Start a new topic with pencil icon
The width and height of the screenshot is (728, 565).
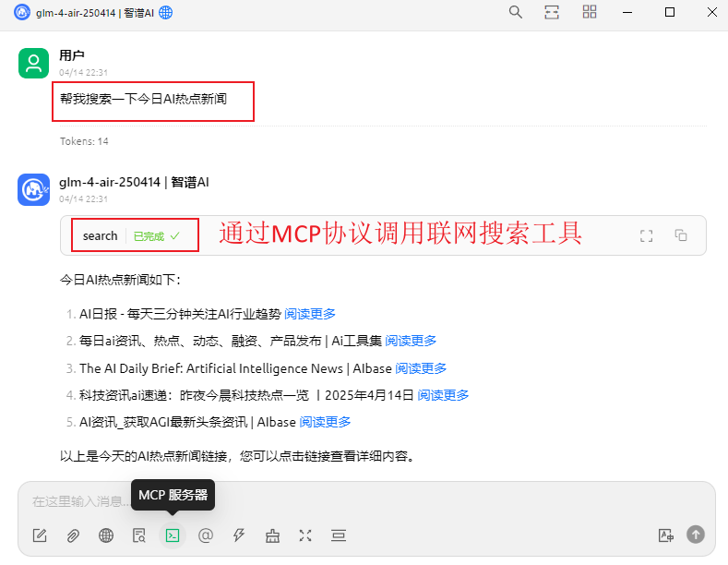(40, 535)
